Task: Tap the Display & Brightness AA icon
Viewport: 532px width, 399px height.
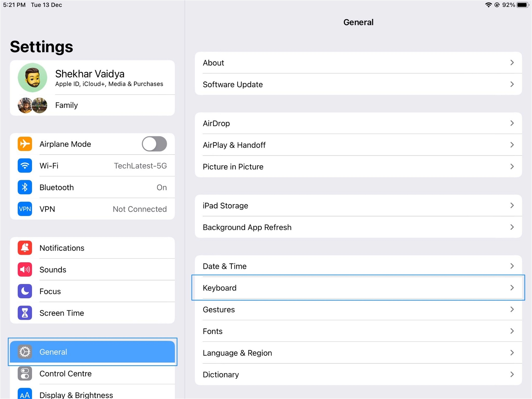Action: (25, 394)
